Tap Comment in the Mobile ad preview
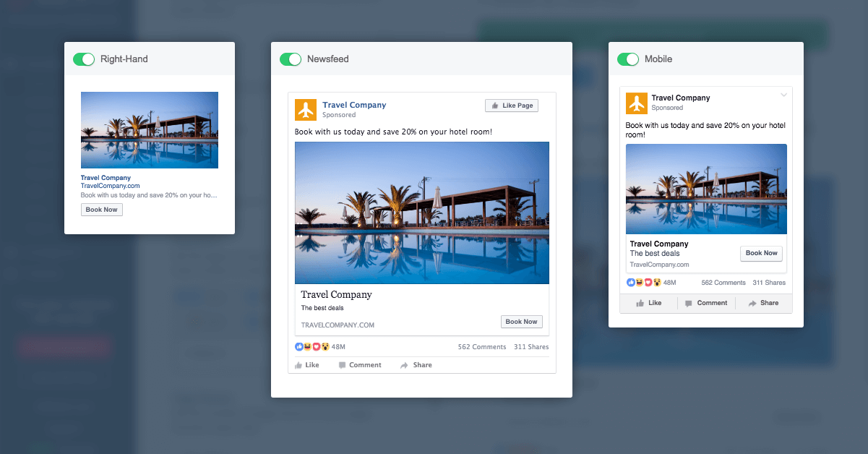 [x=706, y=304]
